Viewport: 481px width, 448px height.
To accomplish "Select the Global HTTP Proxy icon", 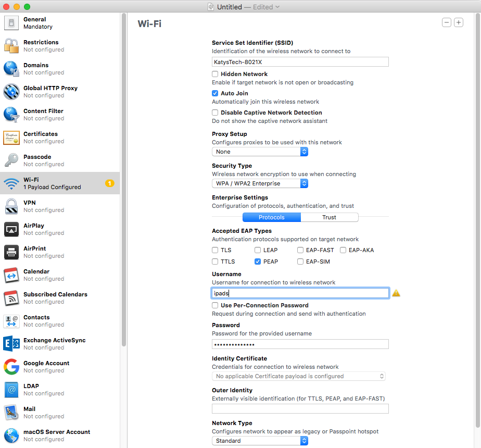I will click(x=11, y=92).
